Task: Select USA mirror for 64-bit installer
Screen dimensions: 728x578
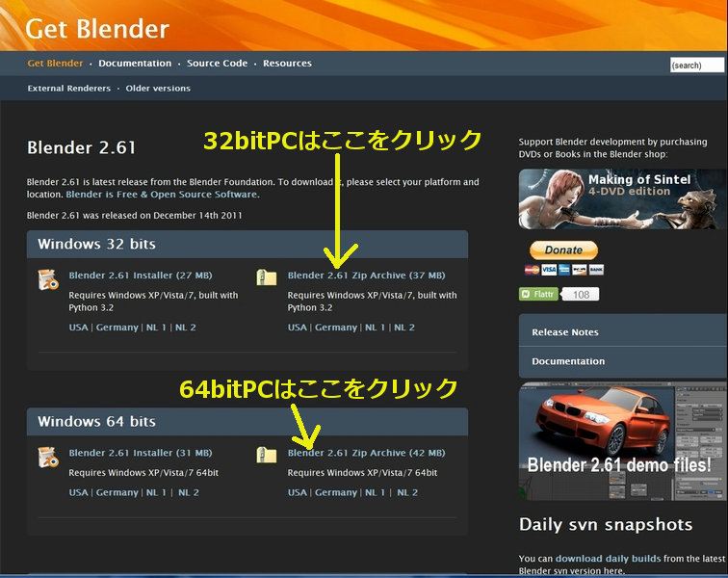Action: click(78, 492)
